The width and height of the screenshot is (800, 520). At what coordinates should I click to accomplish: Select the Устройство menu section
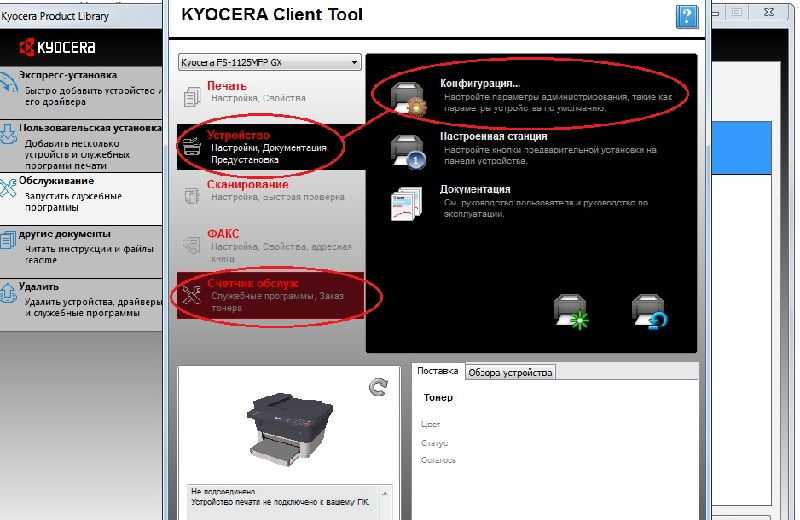point(271,147)
